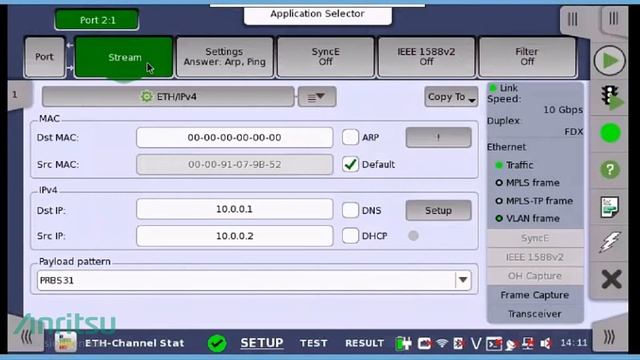Start the test with the green play icon

(x=610, y=61)
